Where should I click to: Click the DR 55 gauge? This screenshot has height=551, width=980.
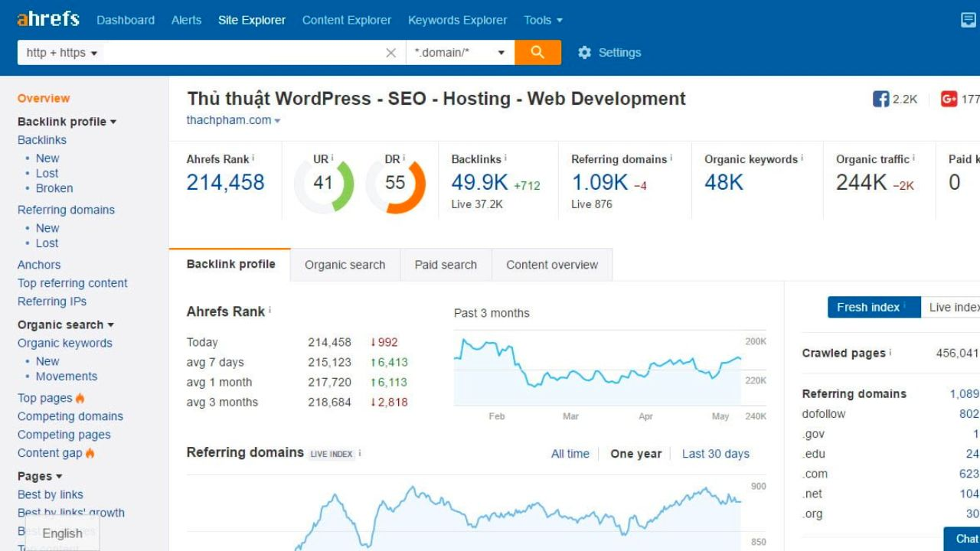tap(395, 183)
